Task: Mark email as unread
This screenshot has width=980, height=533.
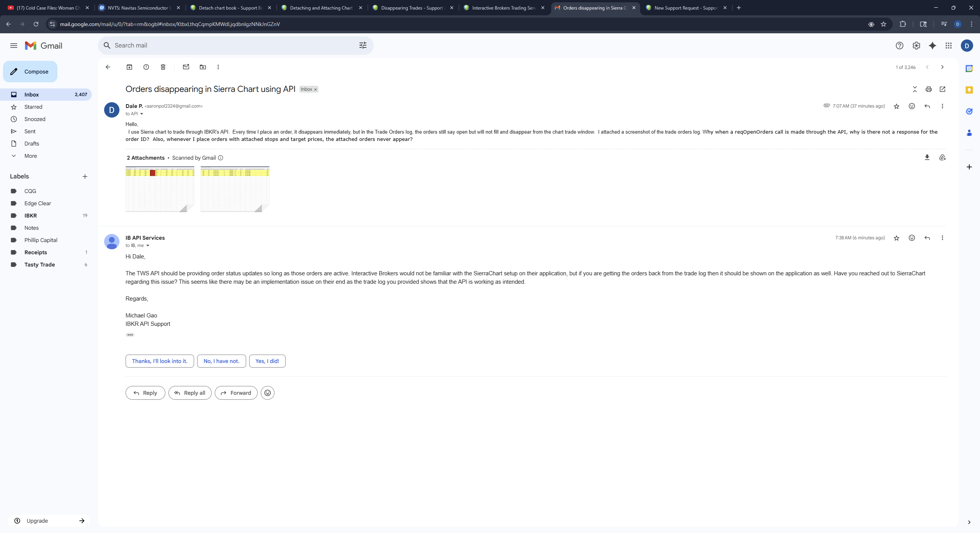Action: (x=186, y=67)
